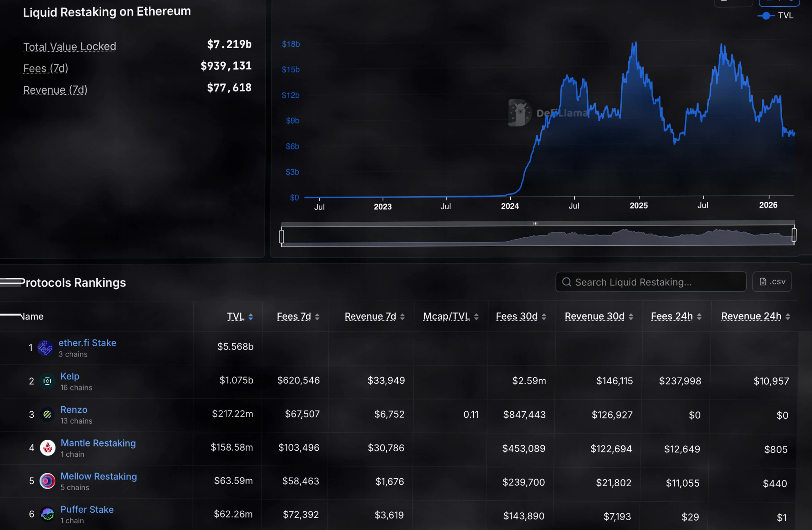Open the ether.fi Stake protocol page

tap(87, 343)
